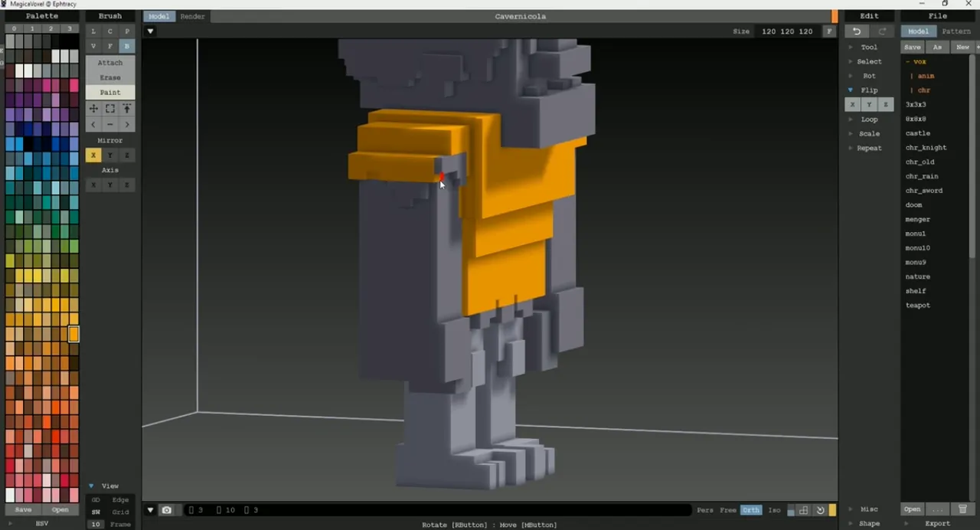
Task: Click the Attach brush button
Action: (110, 63)
